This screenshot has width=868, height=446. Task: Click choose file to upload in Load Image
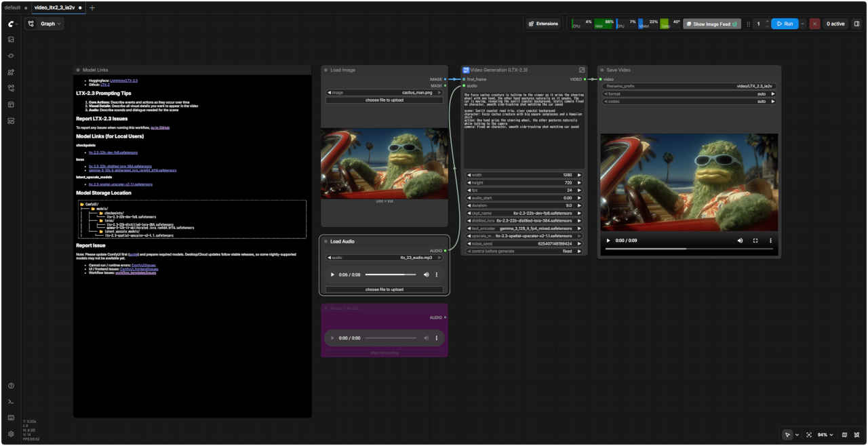pyautogui.click(x=384, y=100)
